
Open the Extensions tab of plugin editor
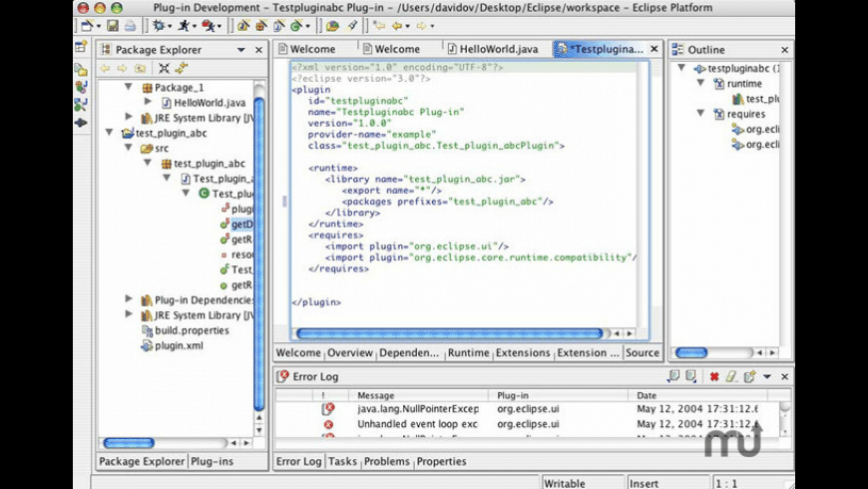[523, 352]
